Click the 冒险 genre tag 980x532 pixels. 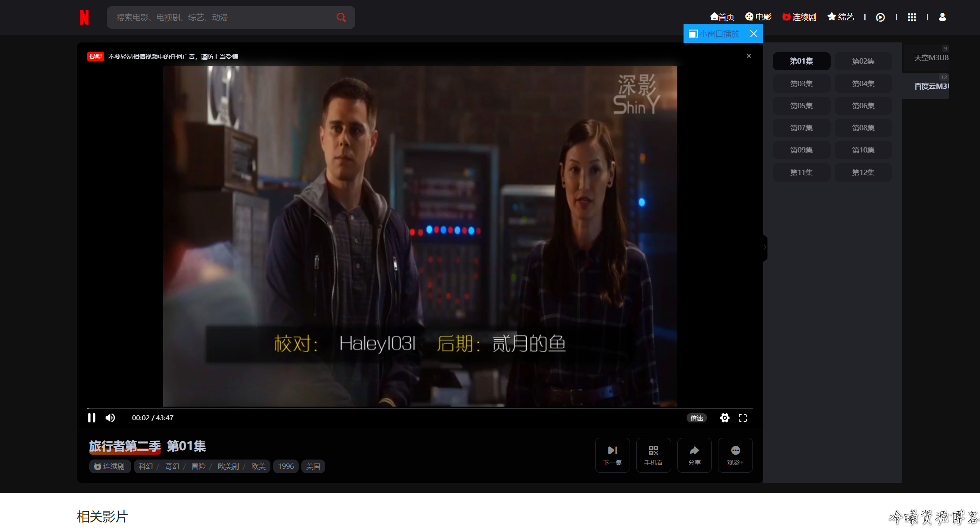(198, 467)
